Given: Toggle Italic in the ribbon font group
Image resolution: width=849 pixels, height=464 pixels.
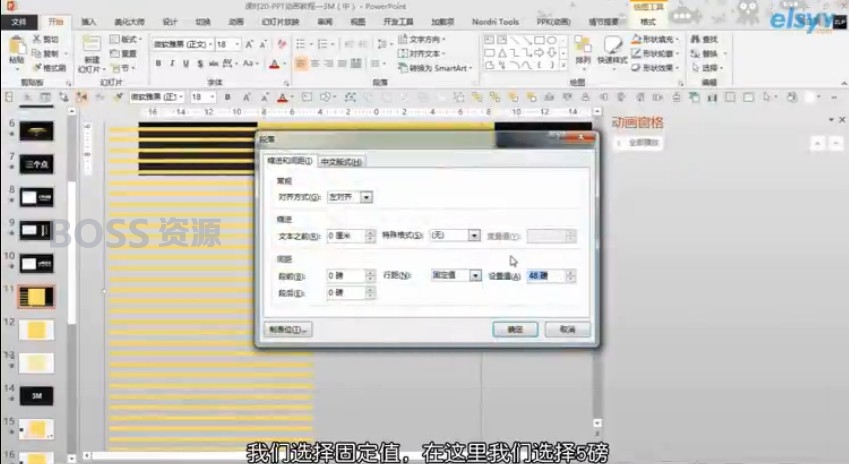Looking at the screenshot, I should click(x=172, y=63).
